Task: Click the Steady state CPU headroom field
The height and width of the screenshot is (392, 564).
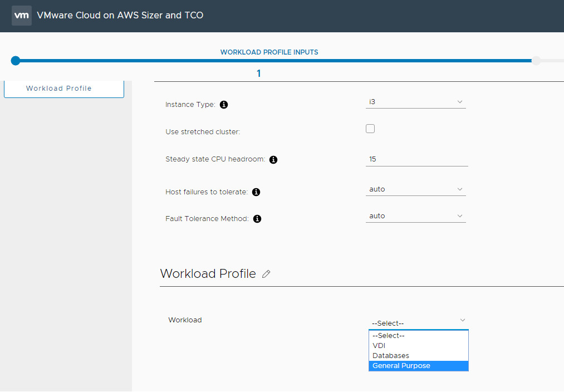Action: 416,159
